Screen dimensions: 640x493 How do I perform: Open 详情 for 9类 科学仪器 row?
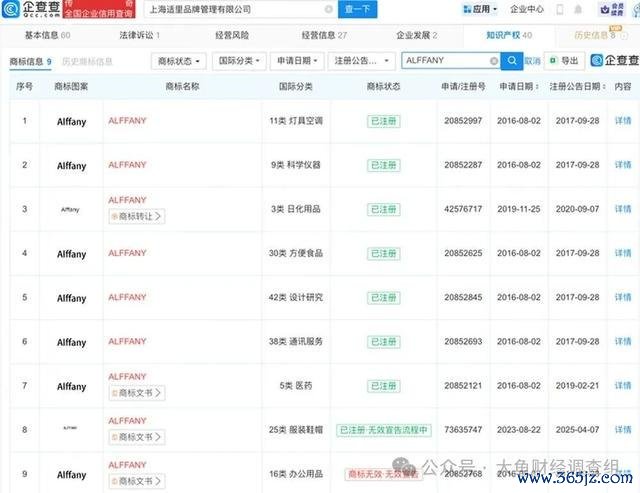click(623, 165)
